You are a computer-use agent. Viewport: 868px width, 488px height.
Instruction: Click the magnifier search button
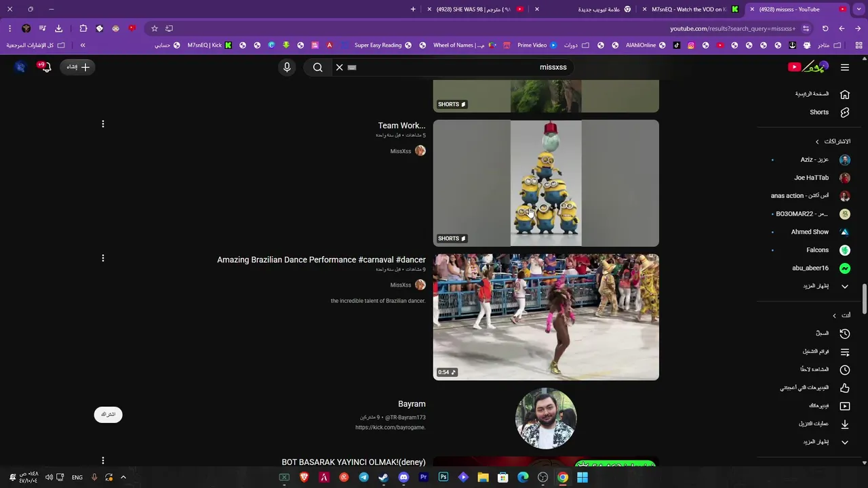point(317,67)
